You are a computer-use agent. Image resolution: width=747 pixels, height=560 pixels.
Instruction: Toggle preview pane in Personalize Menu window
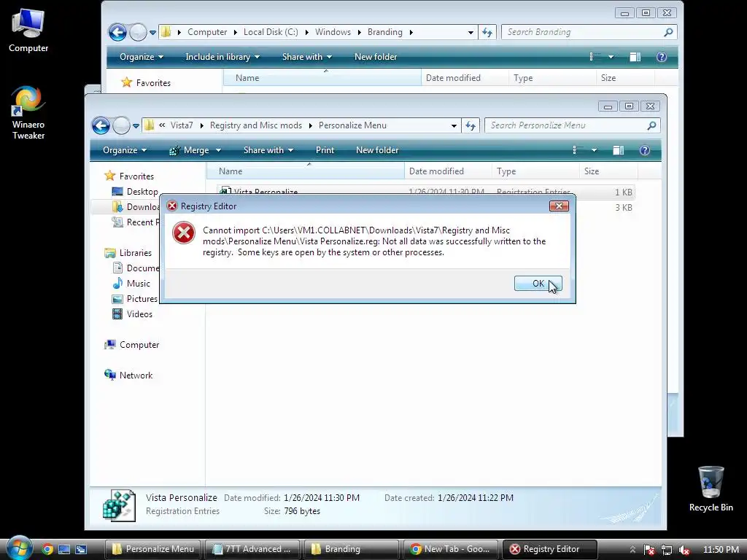pos(619,150)
